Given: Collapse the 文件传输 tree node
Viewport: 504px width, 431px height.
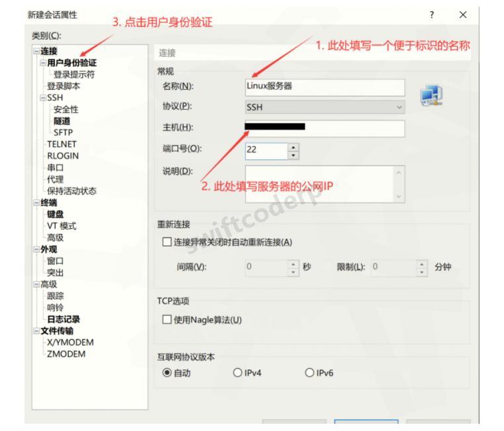Looking at the screenshot, I should (36, 331).
